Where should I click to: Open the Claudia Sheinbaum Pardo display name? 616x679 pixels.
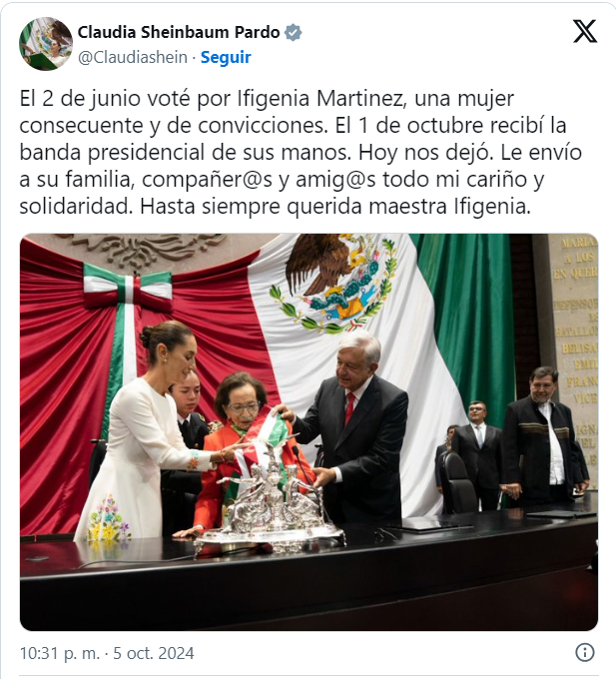point(179,32)
